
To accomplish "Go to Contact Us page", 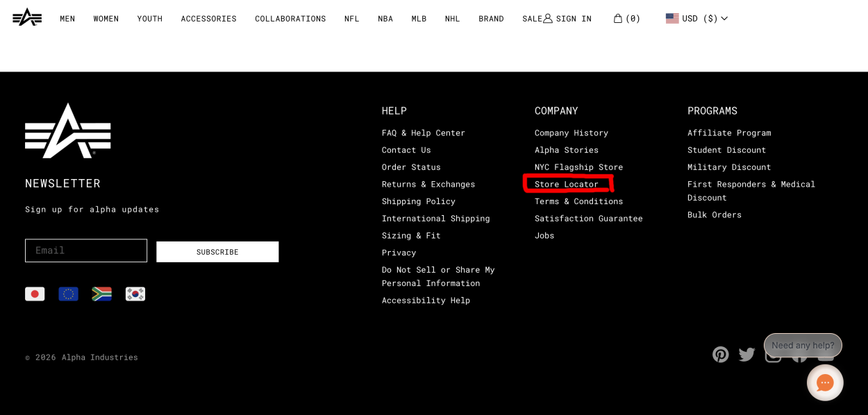I will (x=406, y=150).
